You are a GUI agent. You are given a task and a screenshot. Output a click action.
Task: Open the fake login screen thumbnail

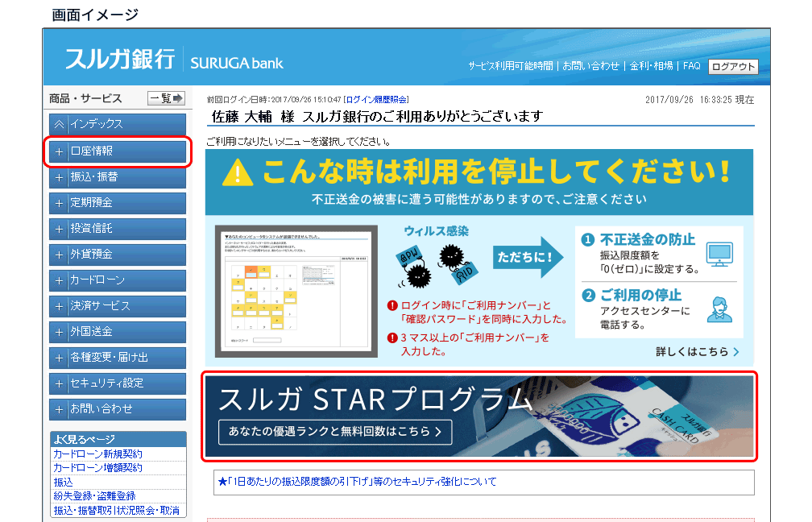[x=296, y=291]
